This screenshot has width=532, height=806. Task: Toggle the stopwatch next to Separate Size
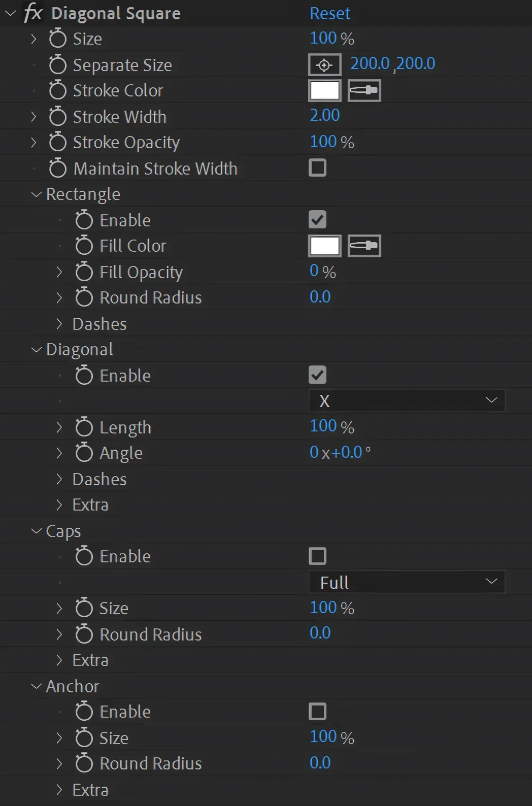(57, 64)
